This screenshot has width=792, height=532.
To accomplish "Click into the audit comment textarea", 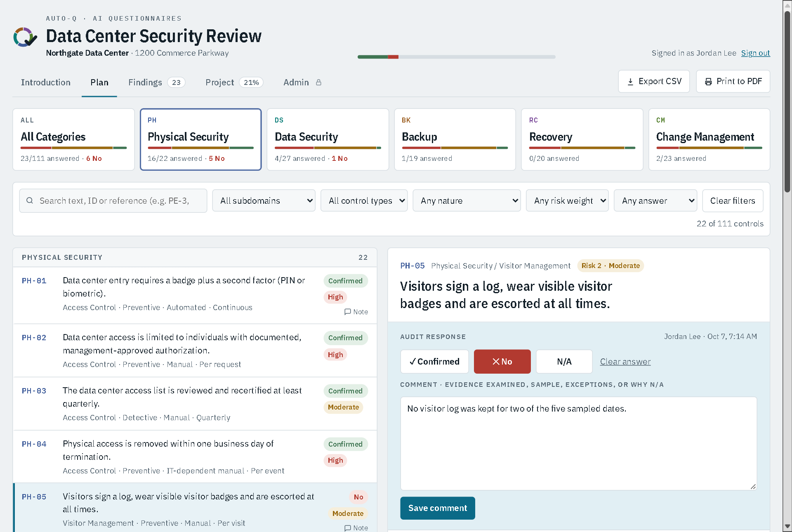I will (579, 443).
